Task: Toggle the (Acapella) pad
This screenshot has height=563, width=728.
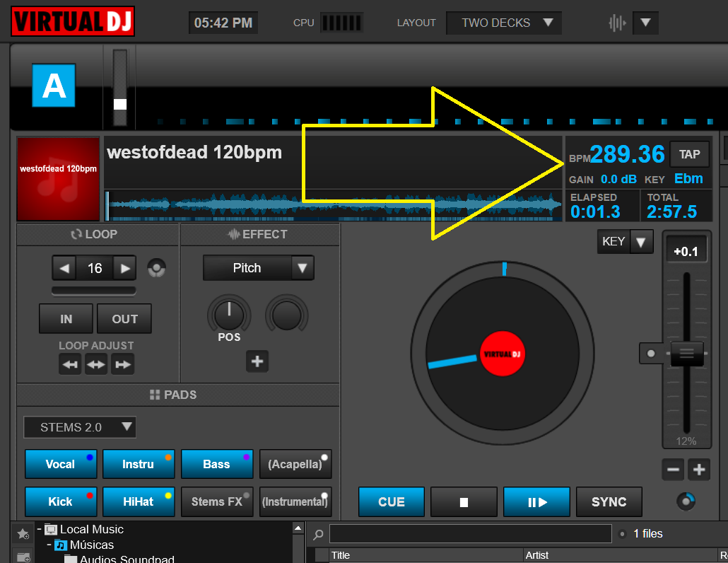Action: [295, 464]
